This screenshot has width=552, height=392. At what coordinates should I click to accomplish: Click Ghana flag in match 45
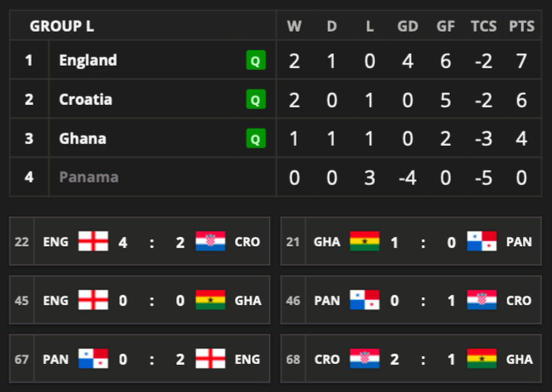click(x=210, y=300)
